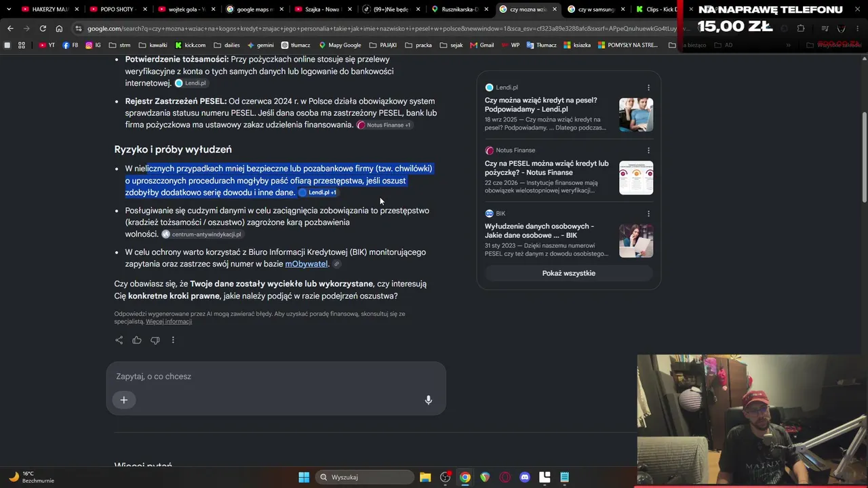Go to the browser home page icon
Image resolution: width=868 pixels, height=488 pixels.
point(59,28)
